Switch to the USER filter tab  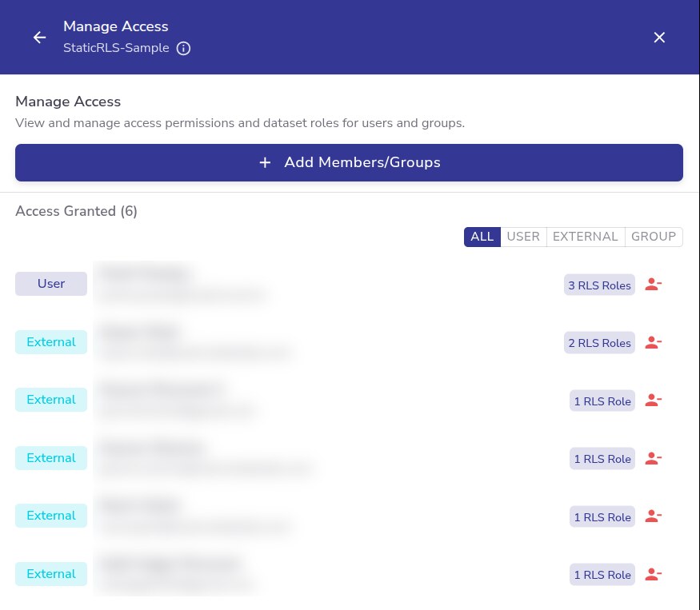pyautogui.click(x=523, y=237)
